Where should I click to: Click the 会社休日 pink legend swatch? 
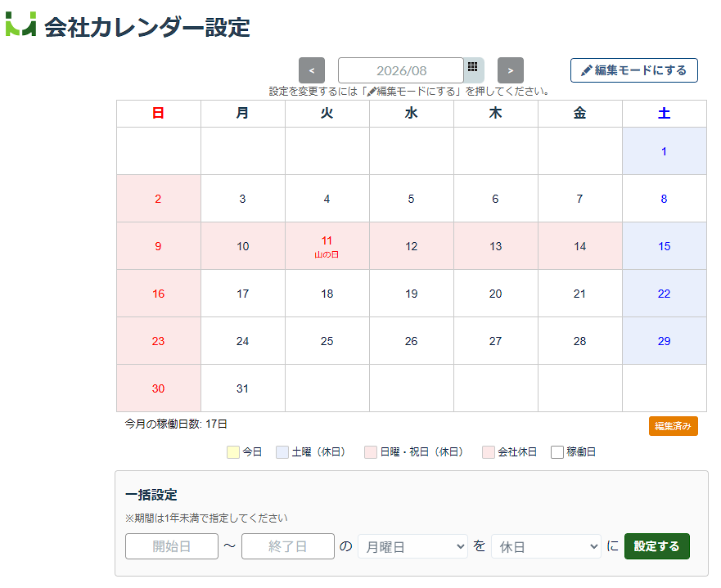point(489,452)
